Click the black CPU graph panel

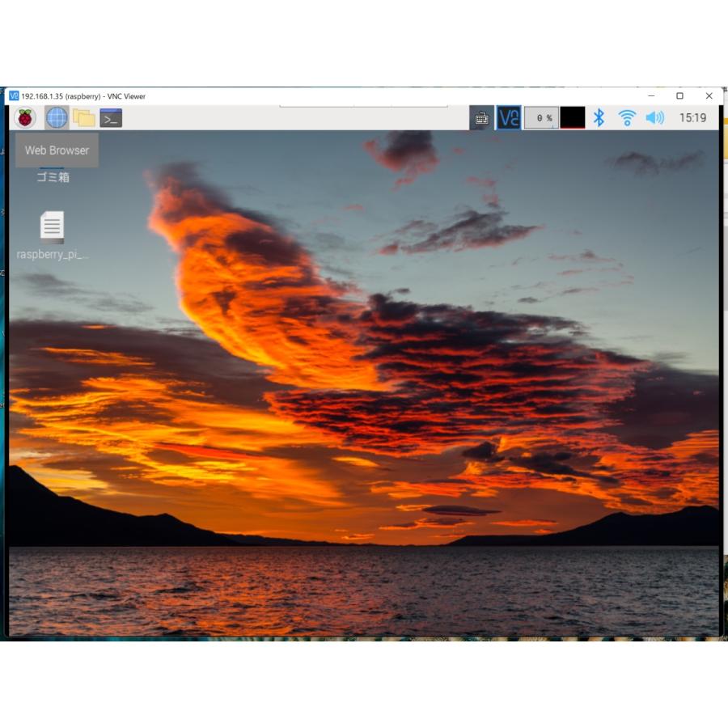pyautogui.click(x=573, y=118)
